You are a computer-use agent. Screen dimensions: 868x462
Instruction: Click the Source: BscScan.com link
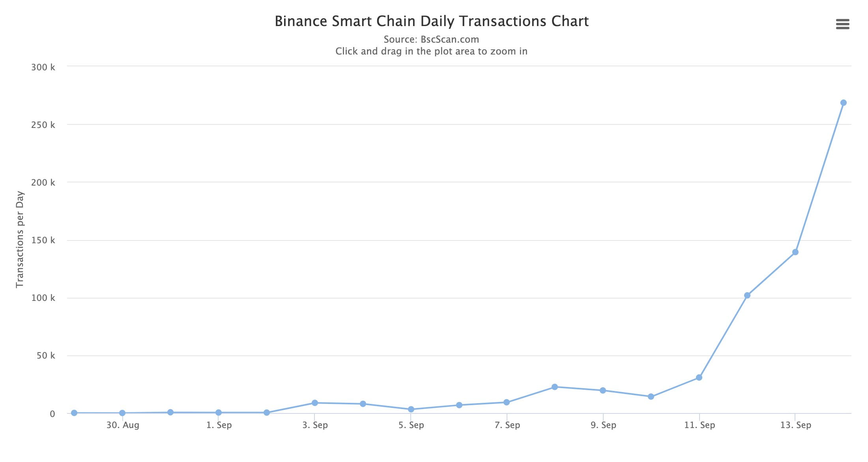coord(432,39)
